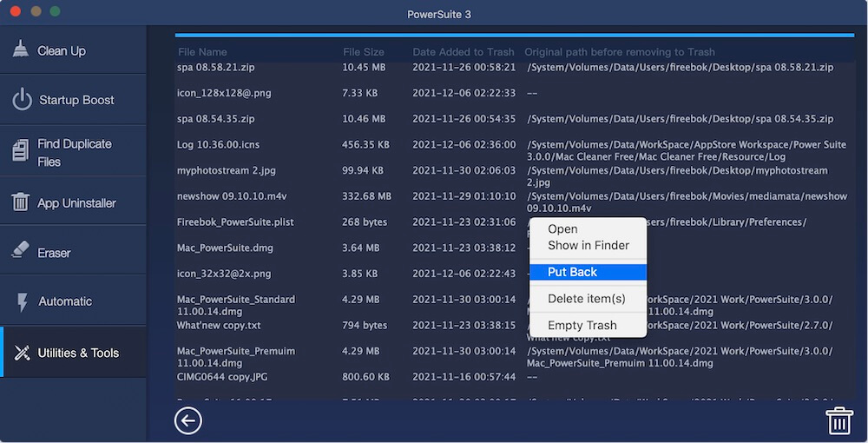
Task: Sort by the File Size column header
Action: (363, 52)
